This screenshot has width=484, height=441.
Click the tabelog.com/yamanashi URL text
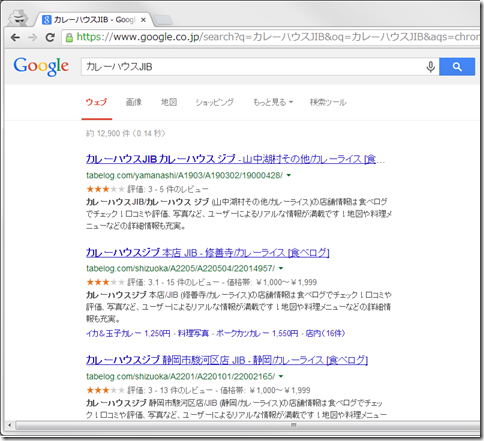(184, 175)
